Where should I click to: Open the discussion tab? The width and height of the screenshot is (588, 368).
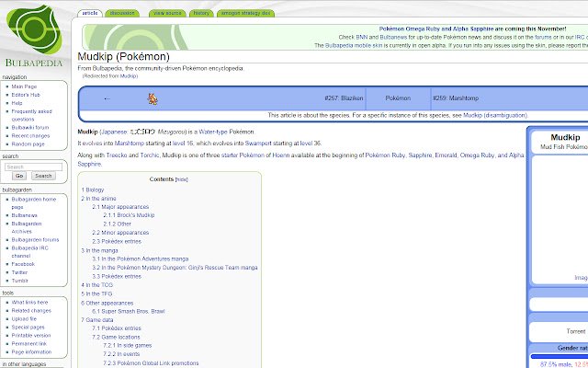[122, 13]
